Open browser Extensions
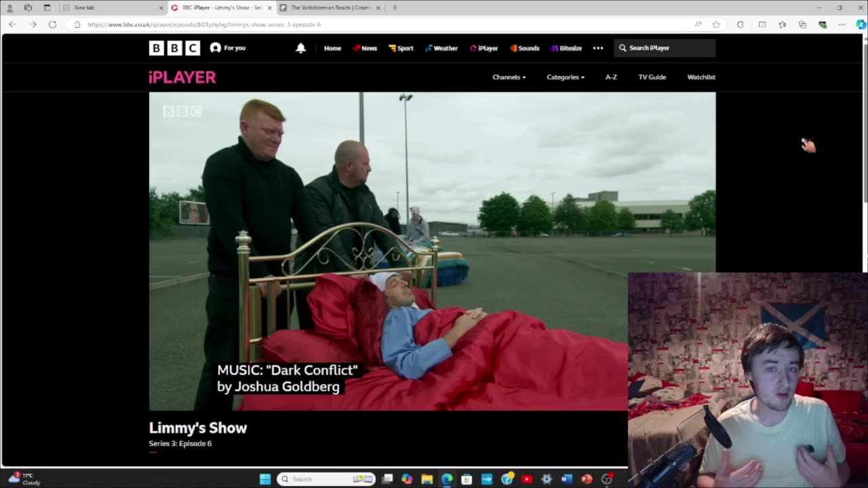This screenshot has height=488, width=868. pos(740,24)
